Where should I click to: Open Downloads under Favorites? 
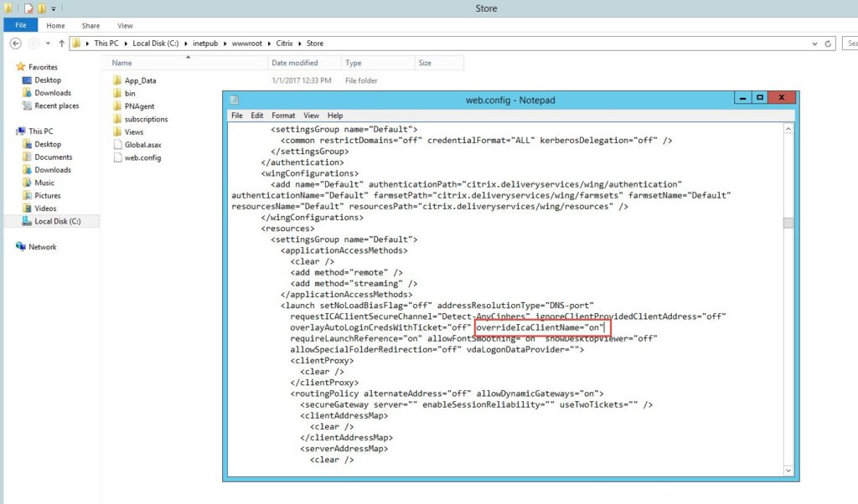pos(52,93)
